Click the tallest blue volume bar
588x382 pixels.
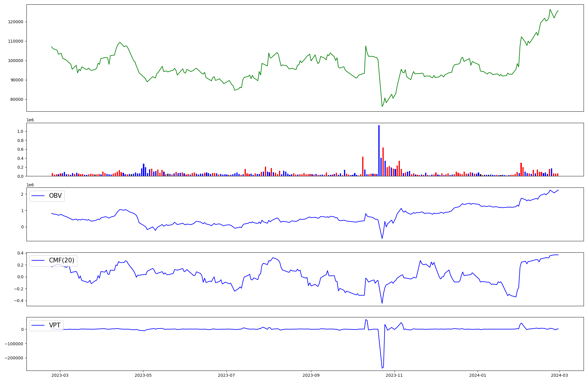click(379, 150)
